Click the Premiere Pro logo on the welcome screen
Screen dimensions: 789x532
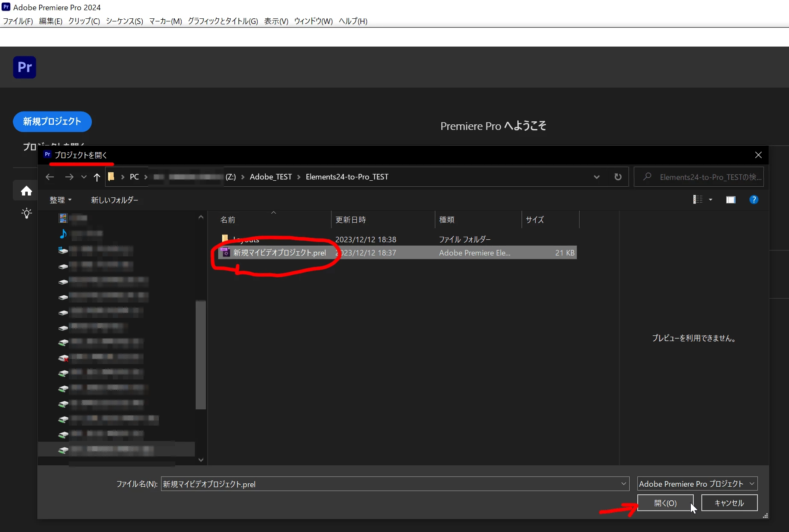(x=24, y=68)
